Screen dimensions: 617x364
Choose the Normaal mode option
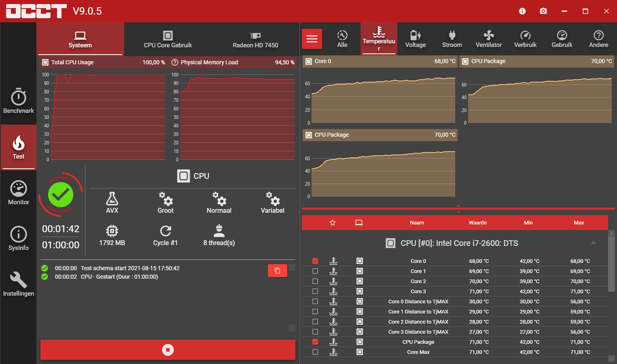click(219, 203)
